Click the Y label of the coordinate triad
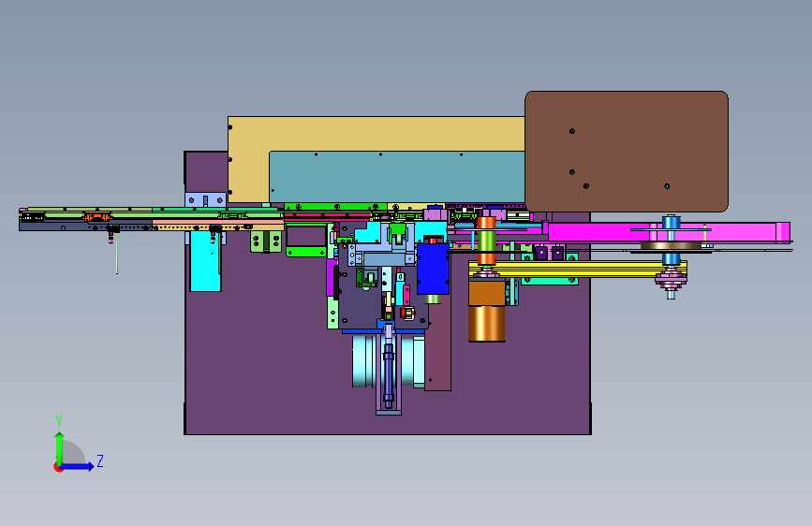 [59, 421]
